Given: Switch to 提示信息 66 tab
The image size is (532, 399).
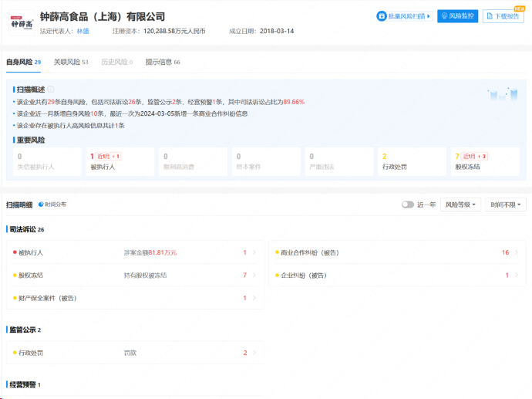Looking at the screenshot, I should [x=163, y=62].
